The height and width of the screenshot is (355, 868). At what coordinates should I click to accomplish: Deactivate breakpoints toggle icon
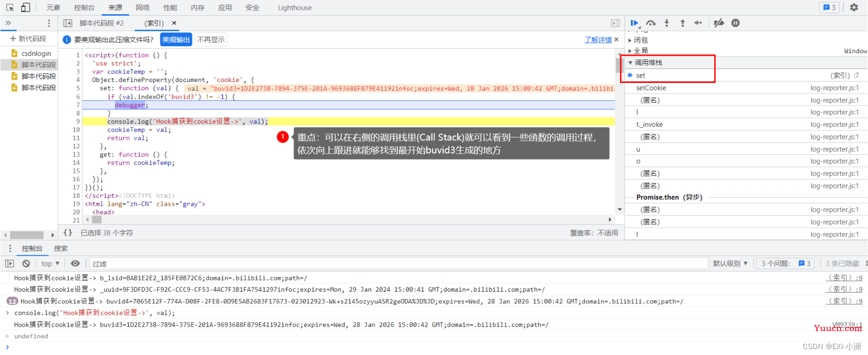[719, 23]
